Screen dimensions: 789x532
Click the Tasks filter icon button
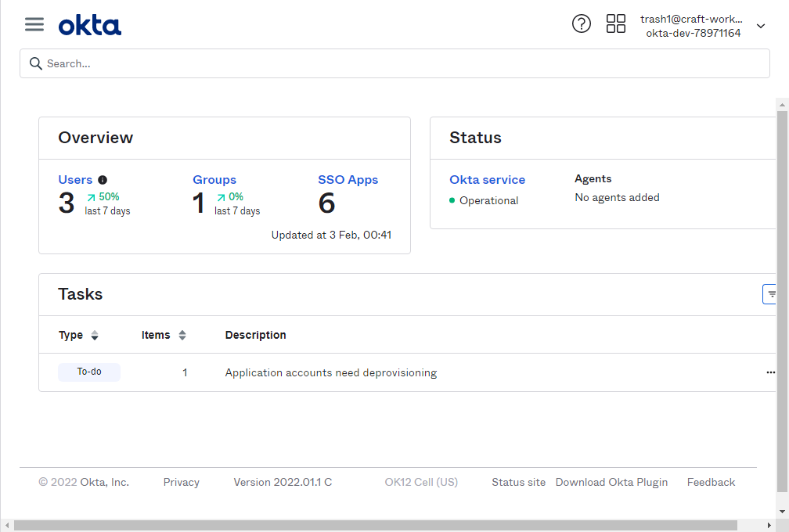pos(770,294)
